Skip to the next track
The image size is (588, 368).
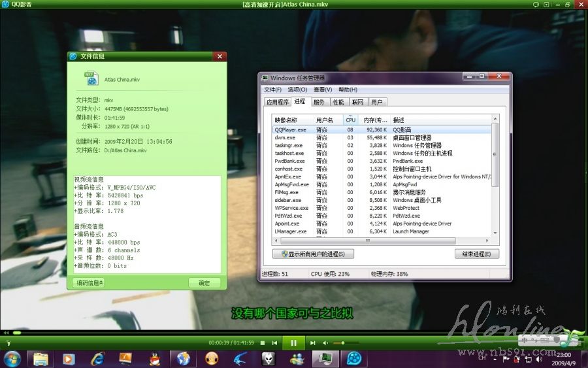pos(313,343)
